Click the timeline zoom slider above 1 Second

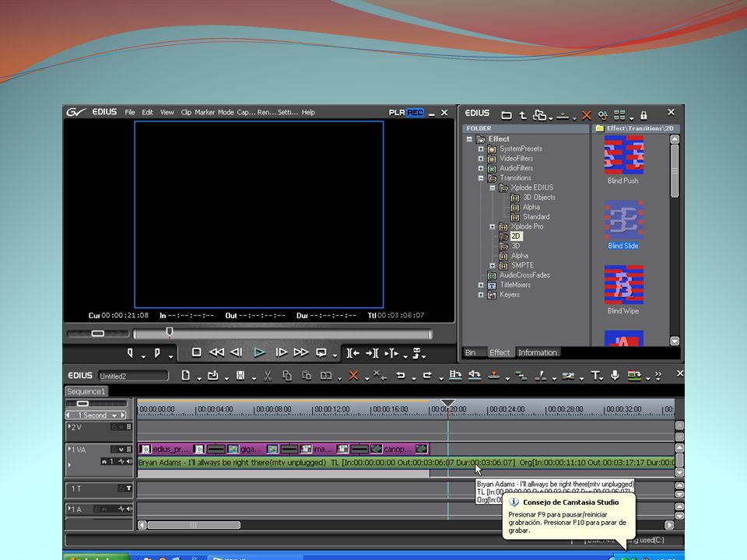[82, 404]
